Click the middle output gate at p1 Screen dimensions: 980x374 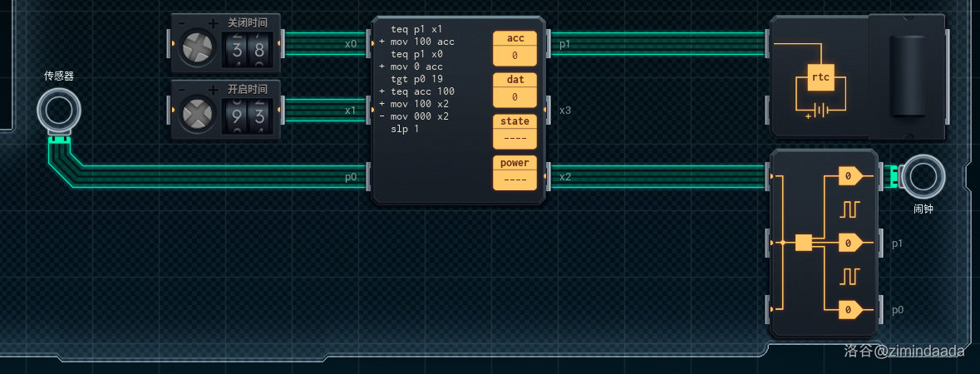tap(851, 243)
